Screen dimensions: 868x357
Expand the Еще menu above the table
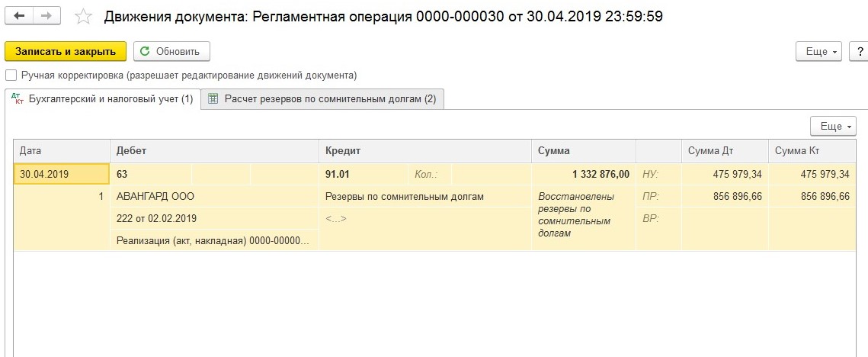click(834, 126)
